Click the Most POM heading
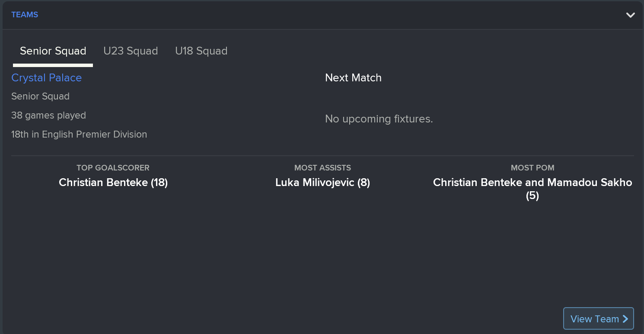 532,168
